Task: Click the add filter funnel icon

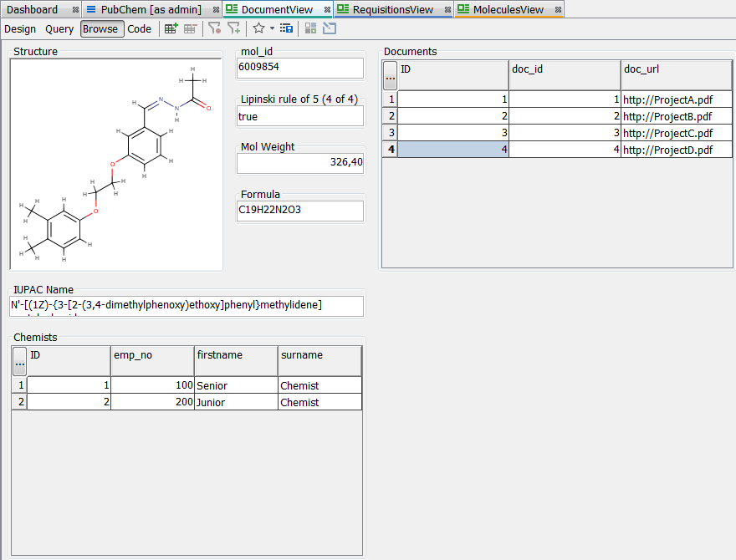Action: tap(234, 28)
